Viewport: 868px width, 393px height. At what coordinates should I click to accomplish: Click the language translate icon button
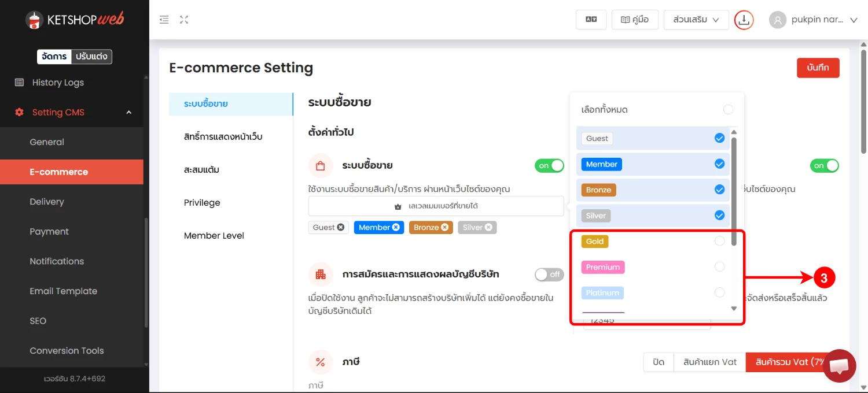click(591, 20)
